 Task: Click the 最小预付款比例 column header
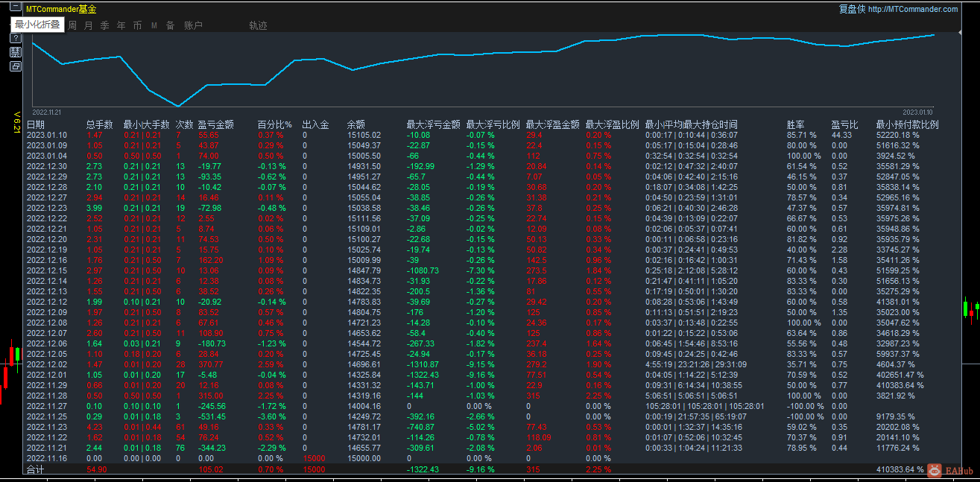tap(907, 124)
